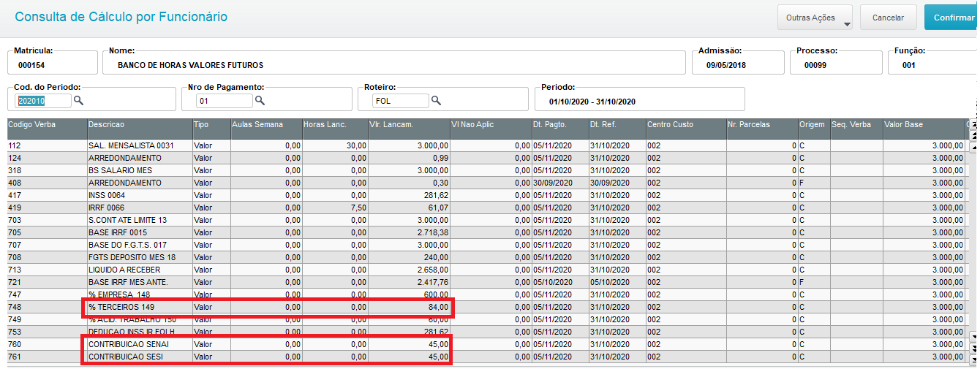Click the Periodo range 01/10/2020 - 31/10/2020
The width and height of the screenshot is (980, 369).
(592, 101)
